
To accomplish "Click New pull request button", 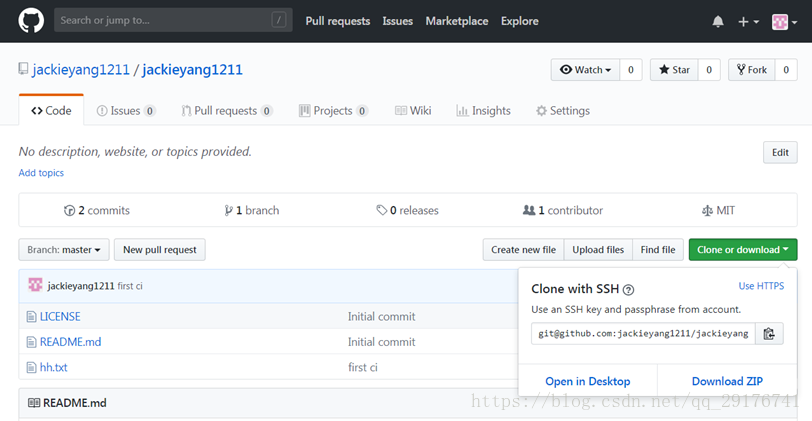I will [160, 250].
